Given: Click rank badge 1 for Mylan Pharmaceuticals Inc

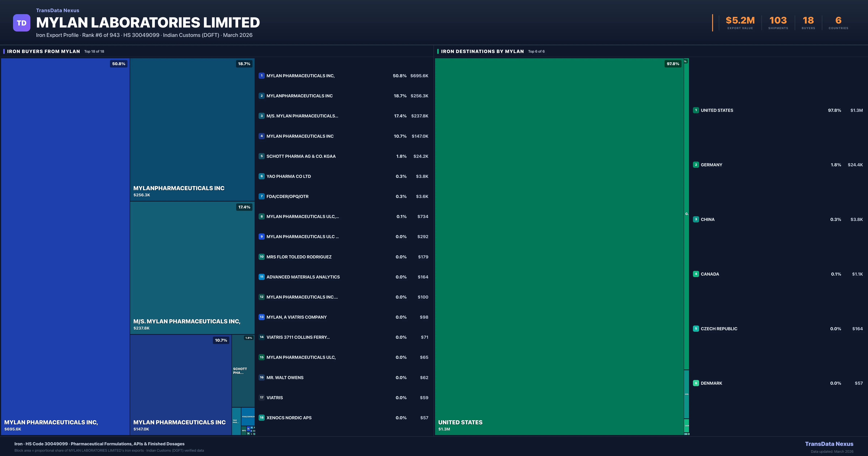Looking at the screenshot, I should coord(261,76).
